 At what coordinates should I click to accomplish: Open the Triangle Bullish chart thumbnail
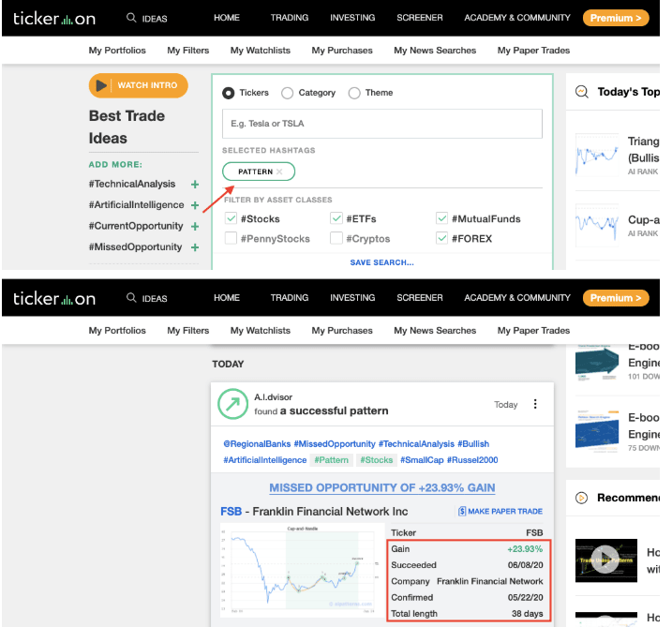[x=597, y=155]
